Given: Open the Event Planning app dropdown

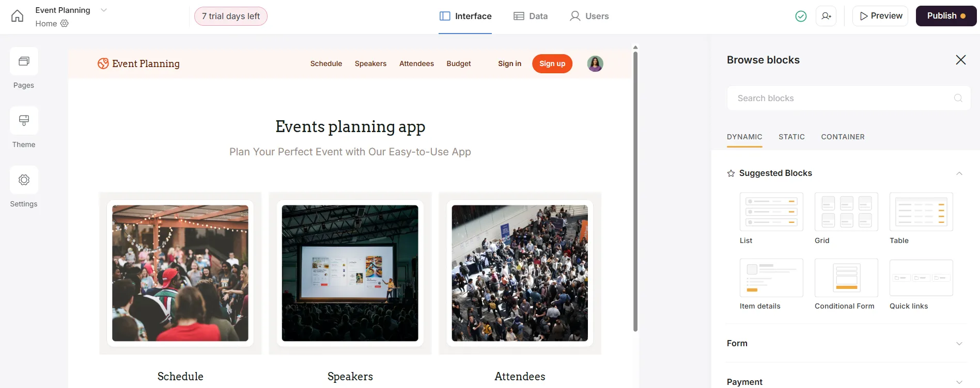Looking at the screenshot, I should coord(103,10).
